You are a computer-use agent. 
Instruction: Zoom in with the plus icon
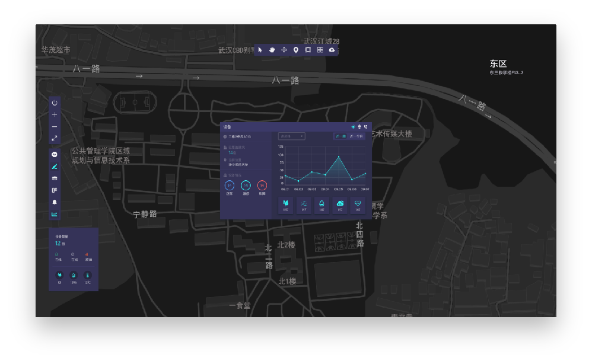pyautogui.click(x=55, y=114)
